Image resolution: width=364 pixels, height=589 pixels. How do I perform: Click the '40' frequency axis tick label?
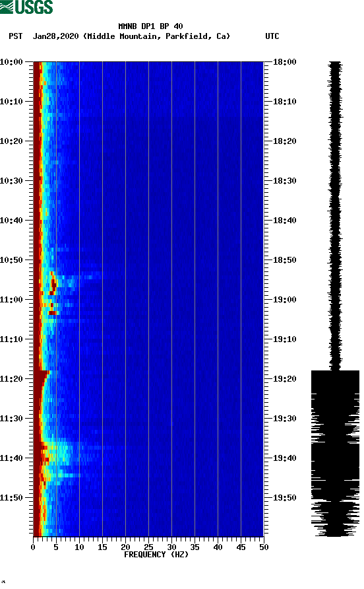click(218, 547)
